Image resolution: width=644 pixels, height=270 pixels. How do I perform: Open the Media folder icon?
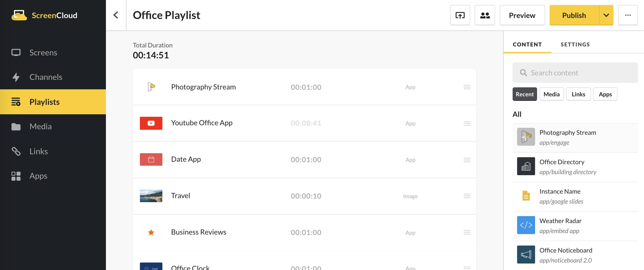coord(16,127)
